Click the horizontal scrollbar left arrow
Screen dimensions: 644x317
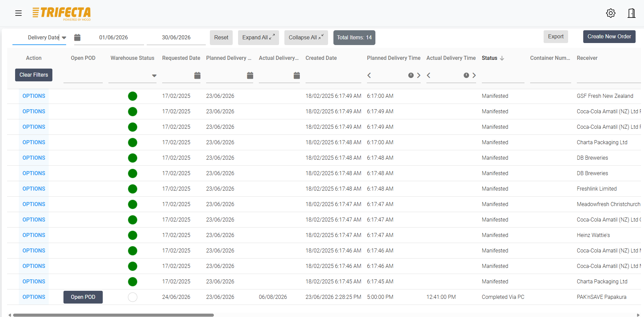10,315
